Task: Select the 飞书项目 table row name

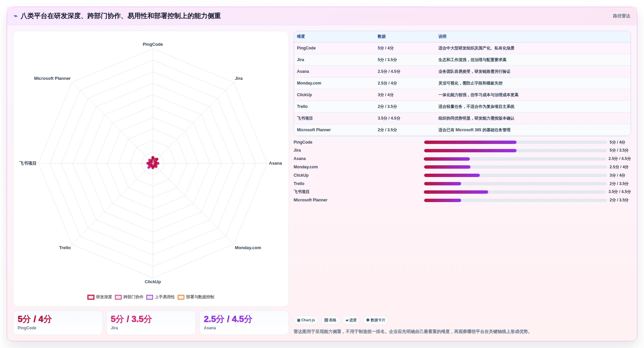Action: click(305, 118)
